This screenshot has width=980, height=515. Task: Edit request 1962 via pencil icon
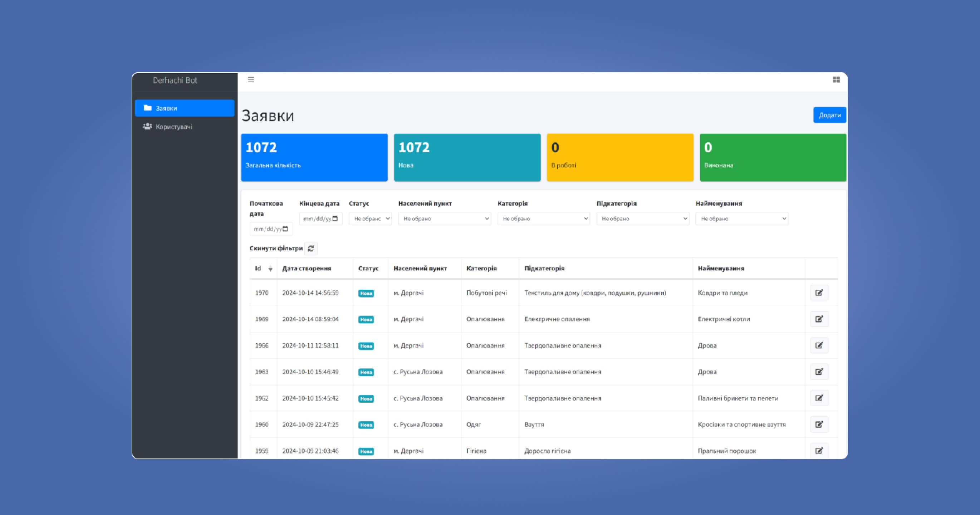[x=819, y=398]
